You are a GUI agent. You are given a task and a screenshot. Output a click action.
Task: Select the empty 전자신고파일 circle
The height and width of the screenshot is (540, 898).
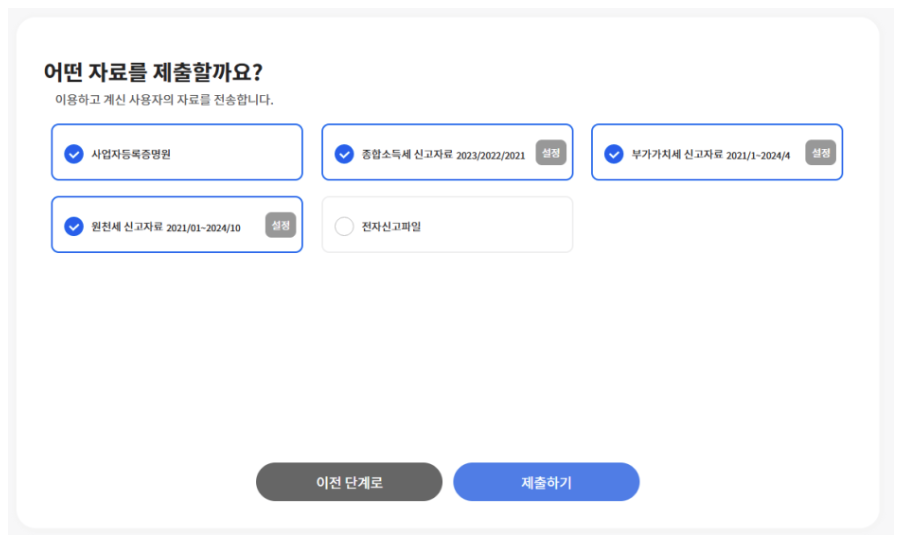344,226
